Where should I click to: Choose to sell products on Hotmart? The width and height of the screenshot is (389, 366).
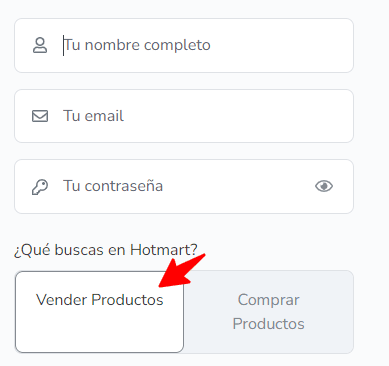99,312
